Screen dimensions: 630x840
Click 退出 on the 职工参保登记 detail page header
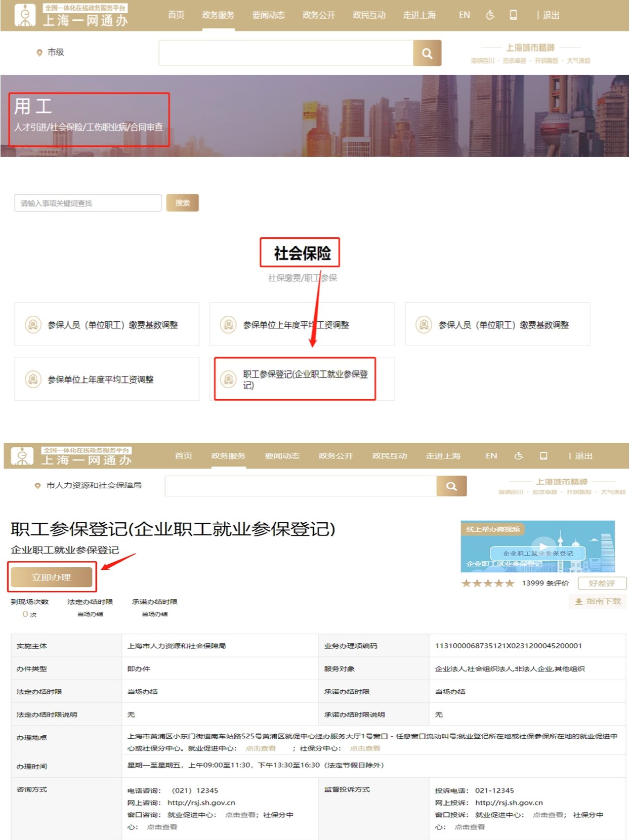[583, 456]
